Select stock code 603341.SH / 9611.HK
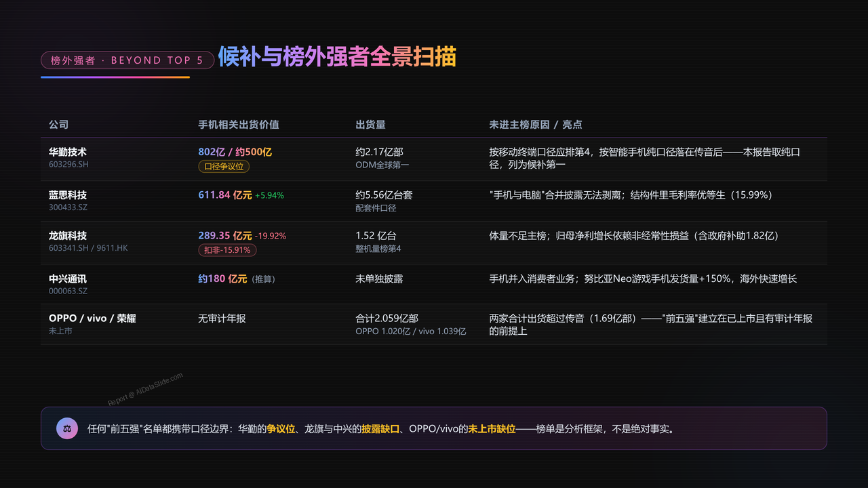The image size is (868, 488). (88, 248)
